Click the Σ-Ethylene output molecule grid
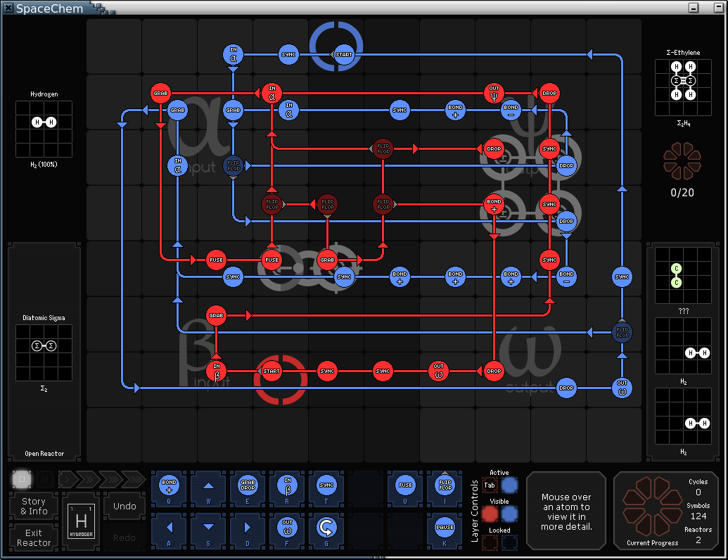This screenshot has width=728, height=560. [683, 87]
